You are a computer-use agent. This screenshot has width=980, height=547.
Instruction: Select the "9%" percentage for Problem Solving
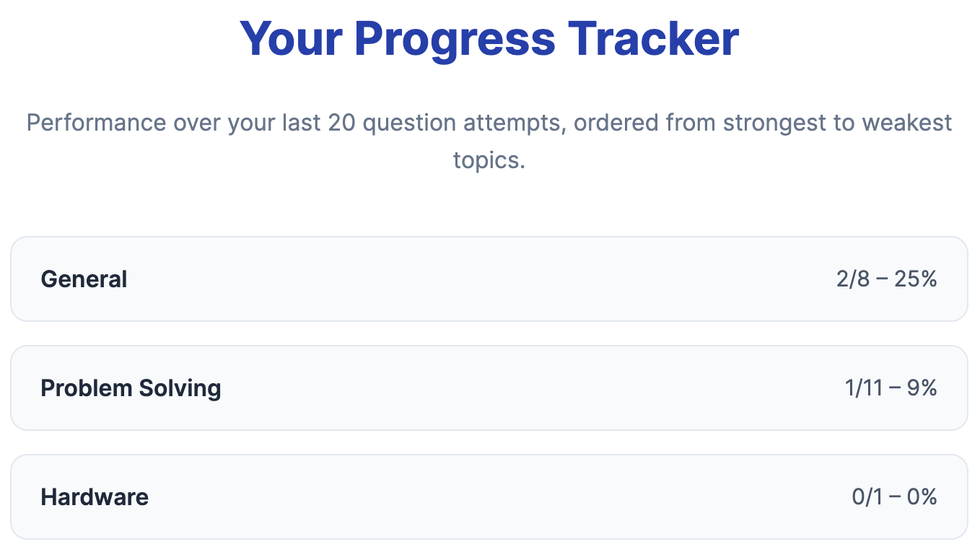[x=922, y=388]
